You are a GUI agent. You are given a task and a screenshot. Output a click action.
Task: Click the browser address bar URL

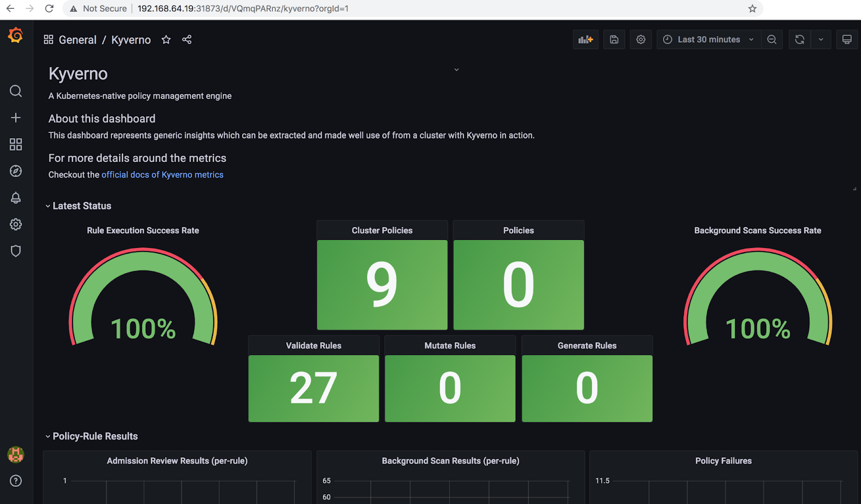[x=243, y=9]
